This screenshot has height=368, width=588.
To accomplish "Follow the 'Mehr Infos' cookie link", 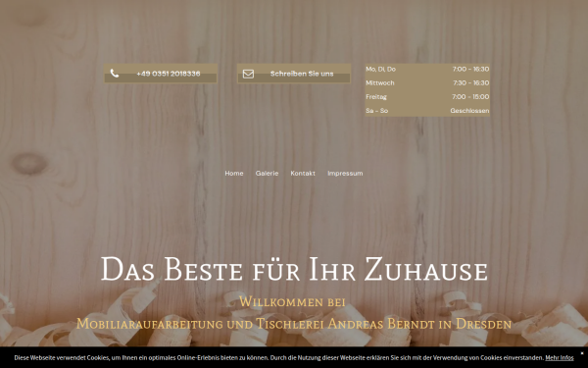I will coord(560,358).
